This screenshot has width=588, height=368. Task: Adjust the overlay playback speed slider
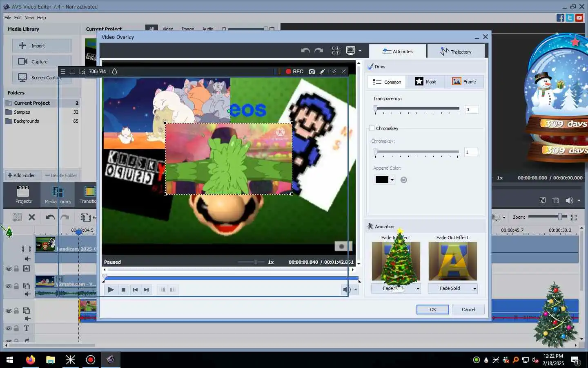251,262
